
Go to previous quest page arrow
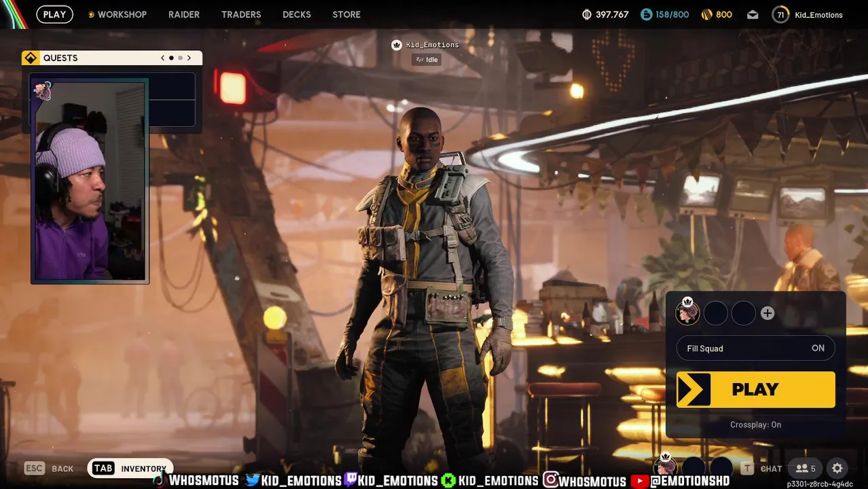coord(162,58)
